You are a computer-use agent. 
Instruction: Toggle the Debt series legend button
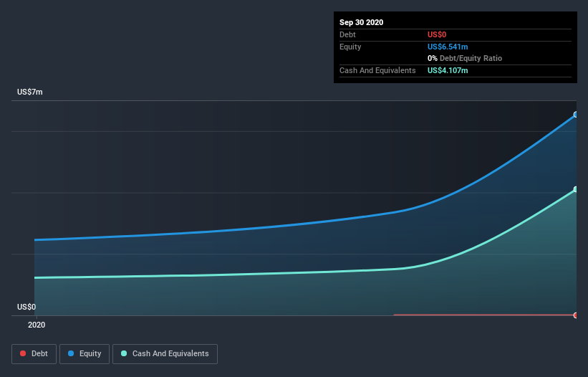34,354
